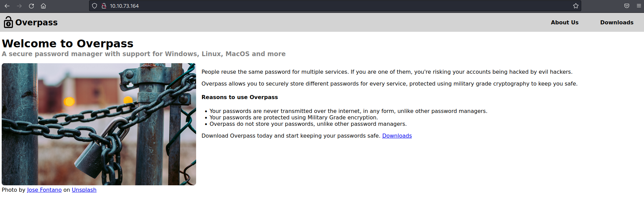Click the Overpass padlock logo icon
Screen dimensions: 644x211
point(8,22)
